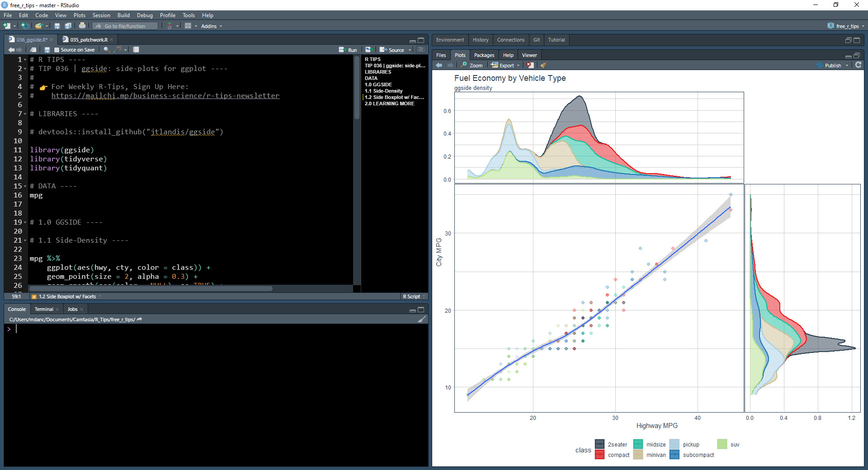Open the Git dropdown arrow in toolbar
Screen dimensions: 868x470
pos(177,26)
